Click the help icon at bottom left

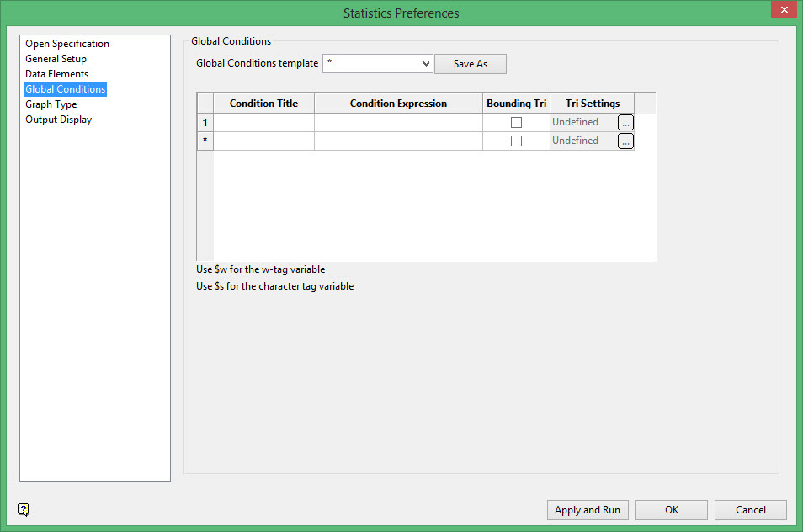(24, 509)
